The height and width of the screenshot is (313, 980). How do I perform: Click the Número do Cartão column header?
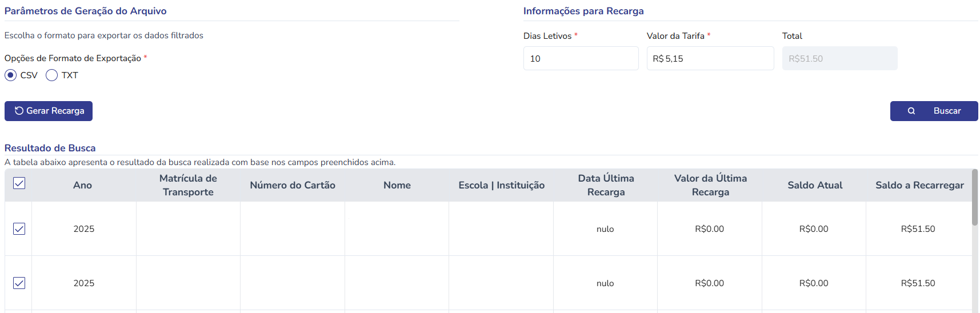293,185
